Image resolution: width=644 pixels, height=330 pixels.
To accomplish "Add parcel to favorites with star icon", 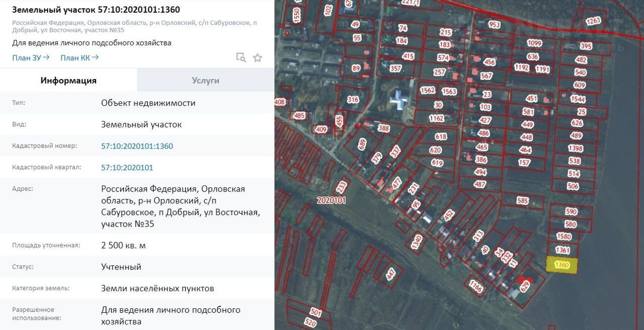I will pos(258,57).
